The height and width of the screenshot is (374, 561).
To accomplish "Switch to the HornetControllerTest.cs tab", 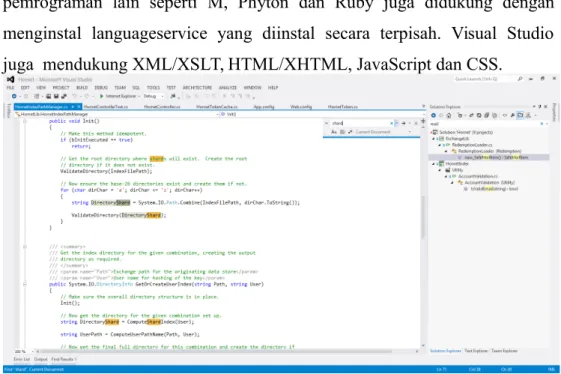I will [106, 107].
